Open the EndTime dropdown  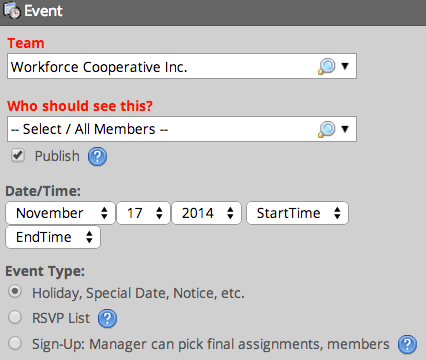coord(53,237)
